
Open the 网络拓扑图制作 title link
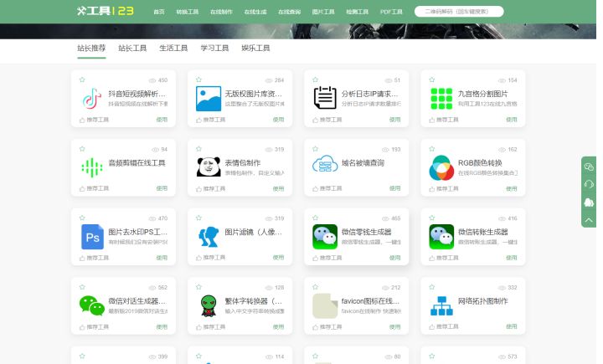coord(483,301)
